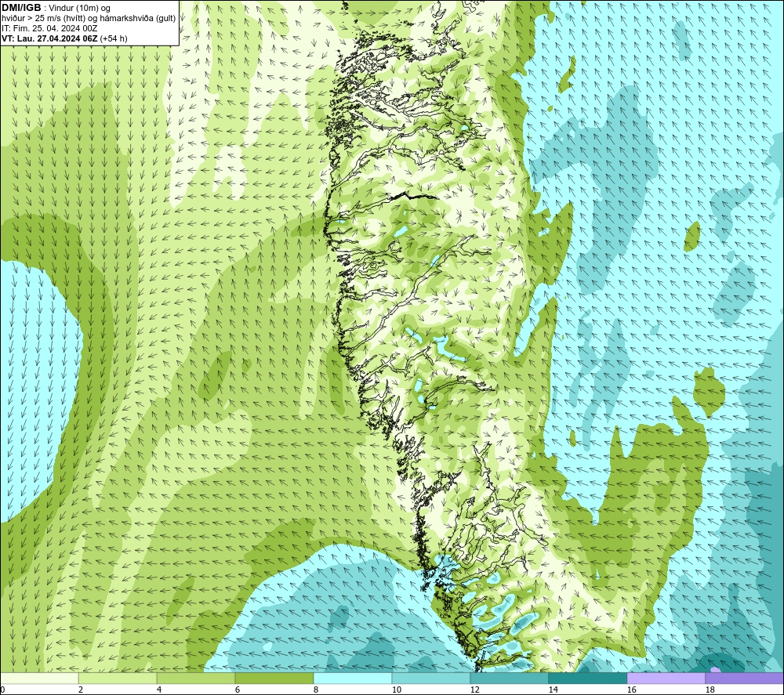
Task: Click the '16' scale label
Action: 631,690
